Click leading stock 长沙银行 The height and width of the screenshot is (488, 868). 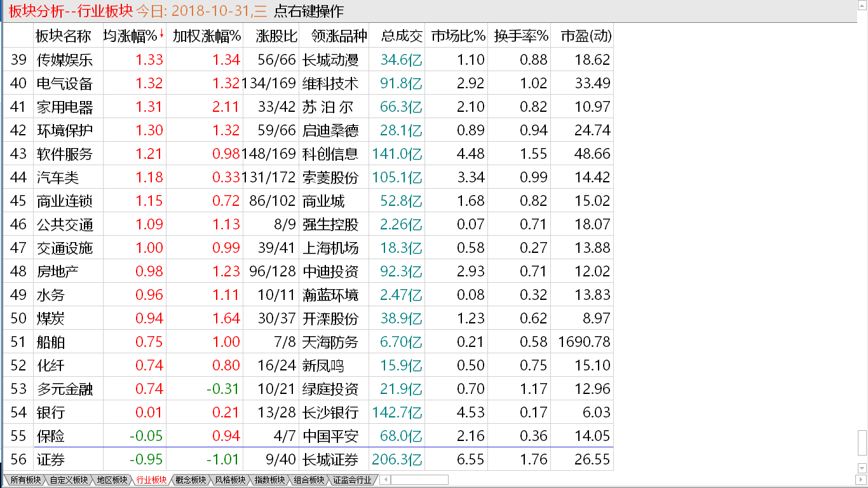330,412
